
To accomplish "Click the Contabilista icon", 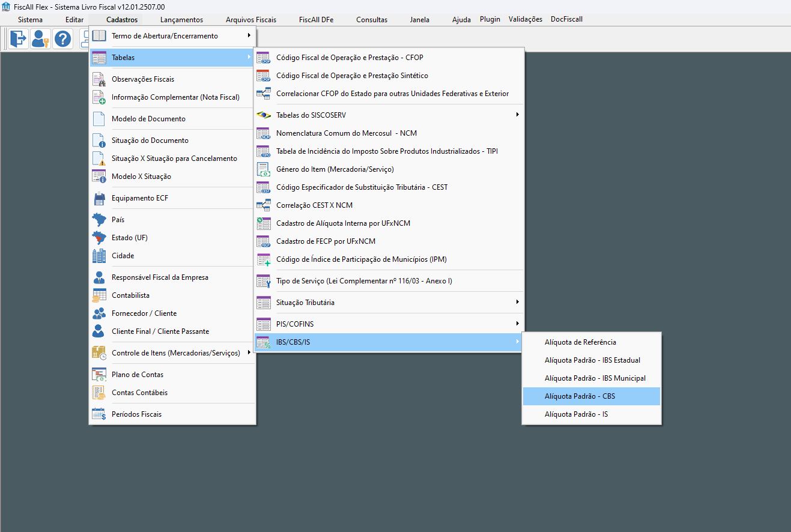I will point(99,295).
